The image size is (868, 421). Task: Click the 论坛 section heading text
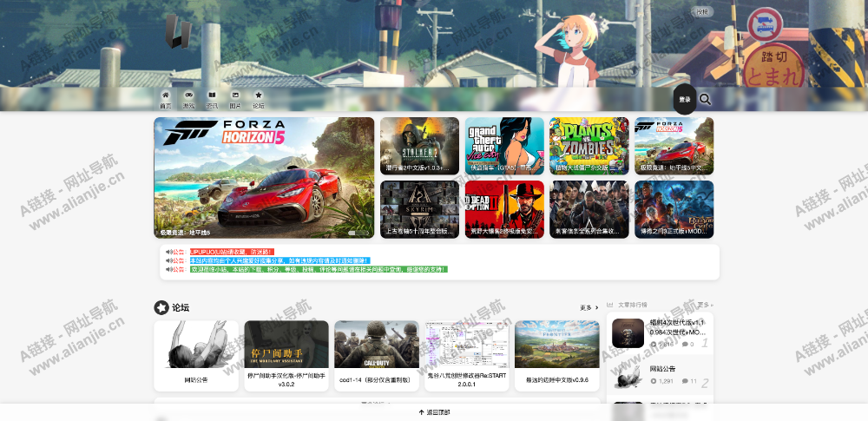(181, 307)
